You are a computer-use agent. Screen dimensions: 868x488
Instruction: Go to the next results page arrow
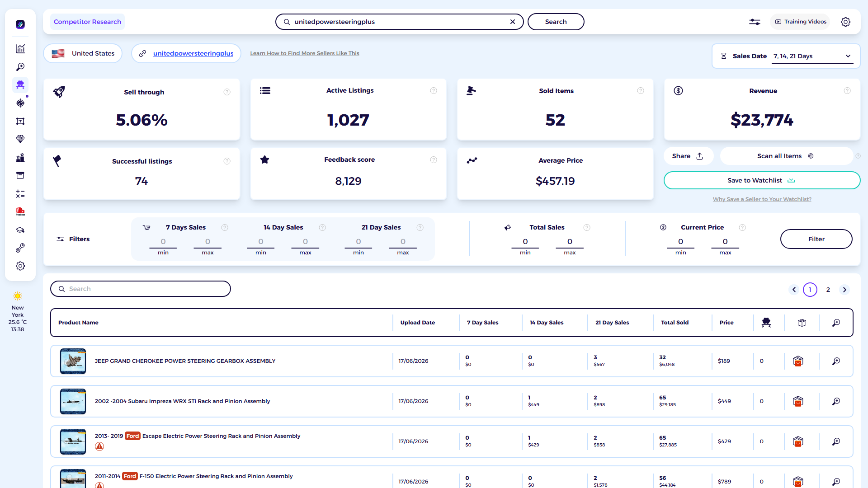click(x=844, y=290)
